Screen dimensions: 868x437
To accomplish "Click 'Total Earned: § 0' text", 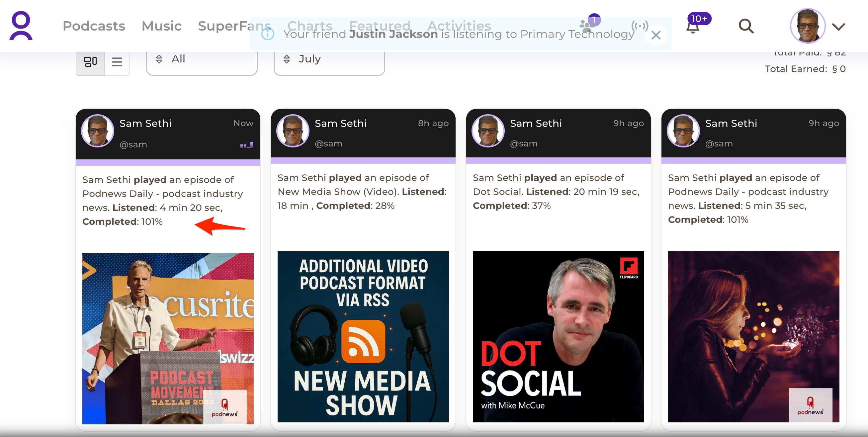I will 805,69.
